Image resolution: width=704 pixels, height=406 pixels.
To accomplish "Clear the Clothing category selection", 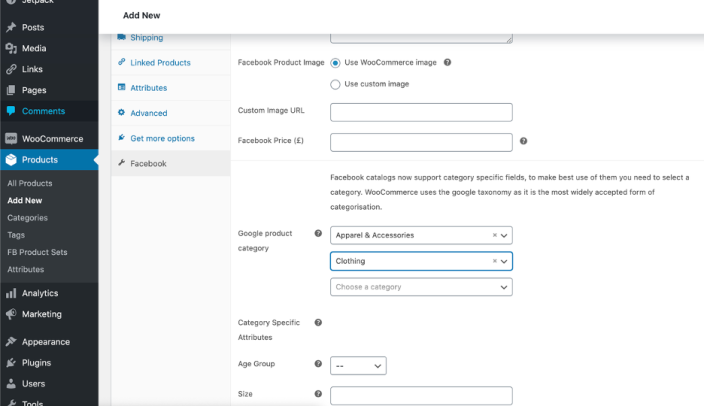I will click(x=494, y=261).
